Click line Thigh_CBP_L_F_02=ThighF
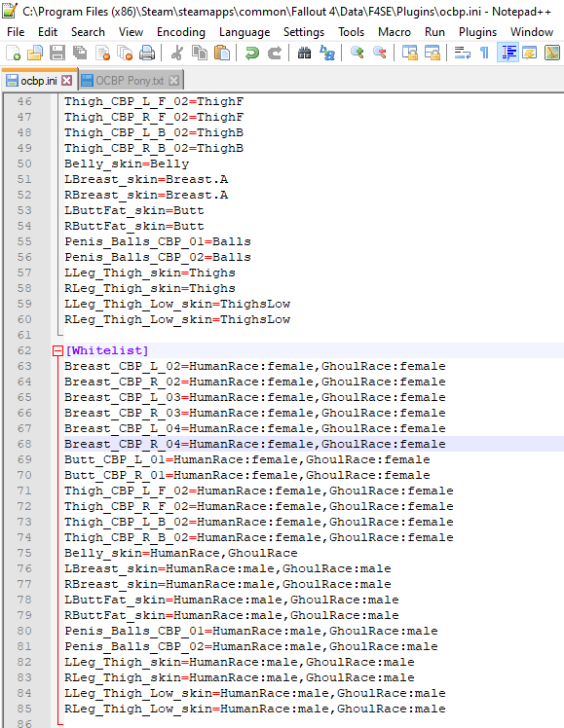This screenshot has width=564, height=728. [x=154, y=101]
